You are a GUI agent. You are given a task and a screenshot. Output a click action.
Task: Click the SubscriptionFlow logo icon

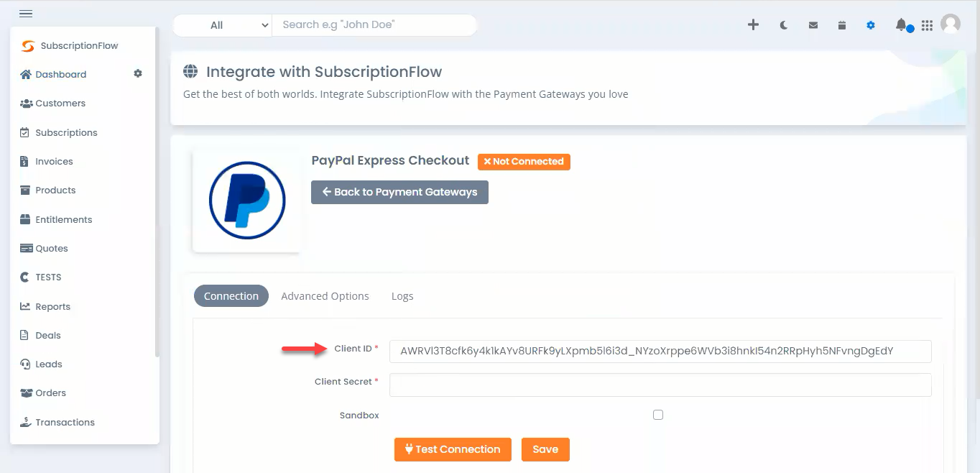click(27, 46)
